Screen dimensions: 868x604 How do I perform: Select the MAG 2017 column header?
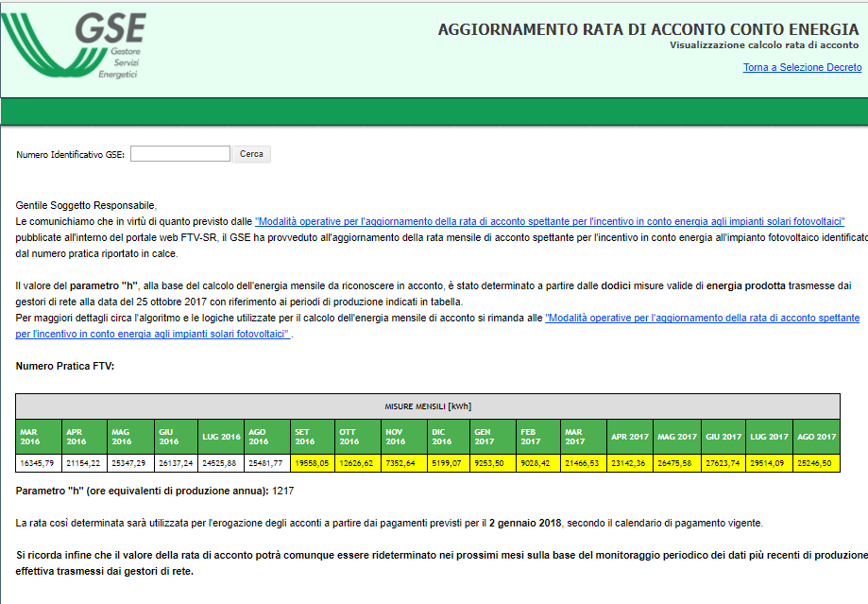[677, 437]
